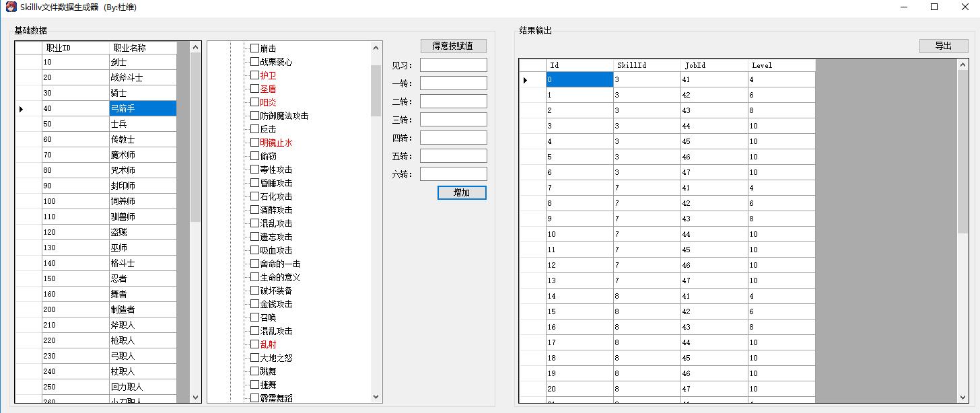Select the 五转 input field
The image size is (980, 413).
[x=454, y=156]
